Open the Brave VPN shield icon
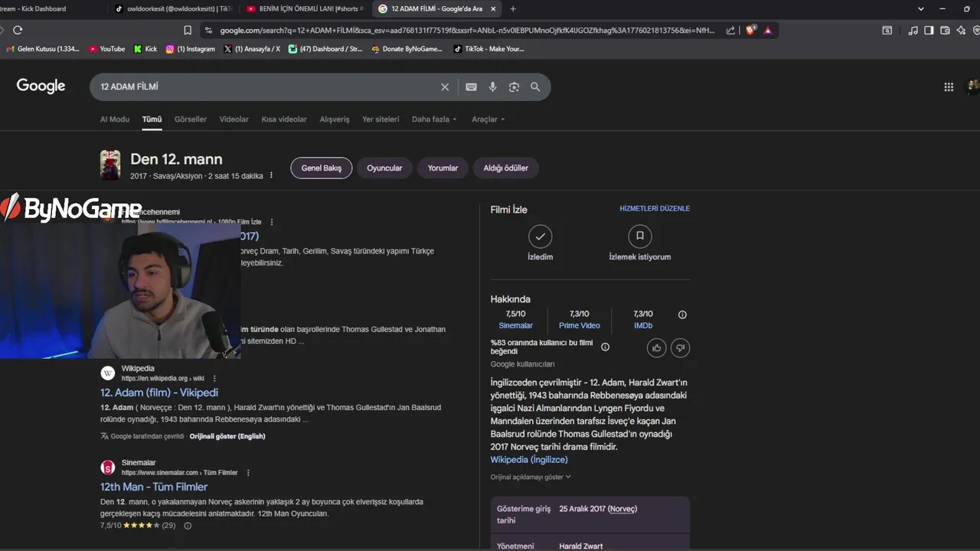 click(x=976, y=30)
